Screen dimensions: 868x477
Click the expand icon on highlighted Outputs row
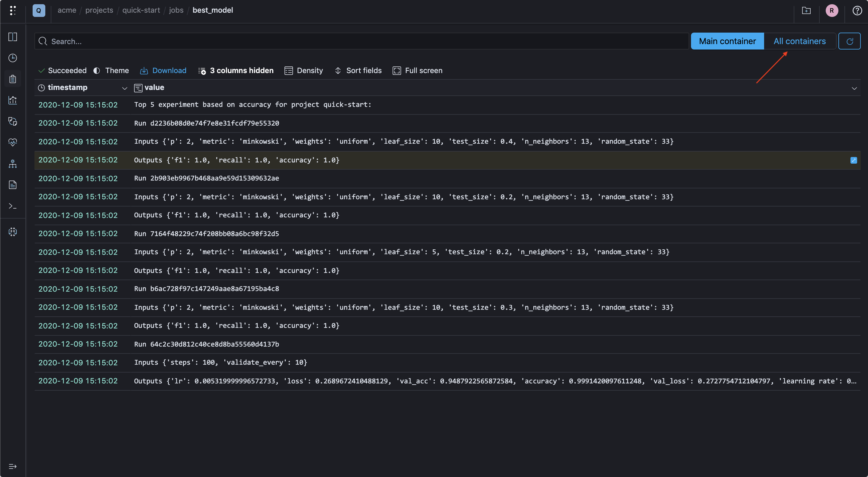(x=854, y=160)
